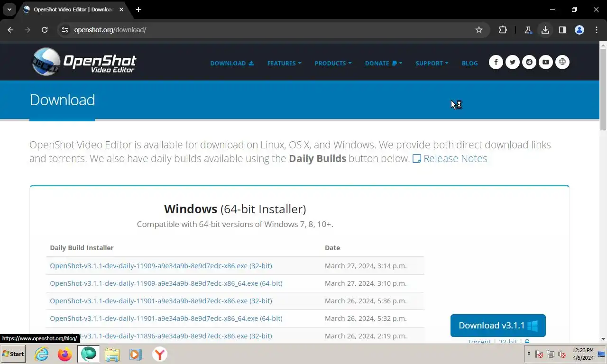Expand the FEATURES dropdown menu
The height and width of the screenshot is (364, 607).
coord(284,63)
